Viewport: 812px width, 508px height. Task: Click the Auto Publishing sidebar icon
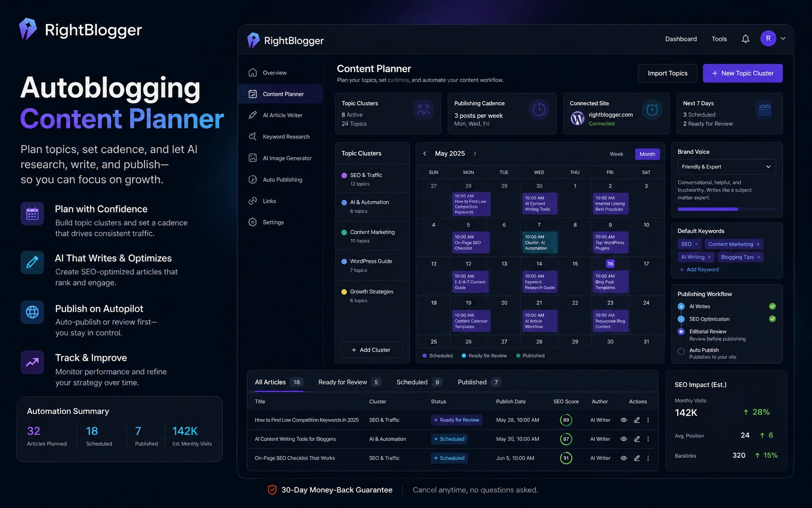(x=252, y=180)
